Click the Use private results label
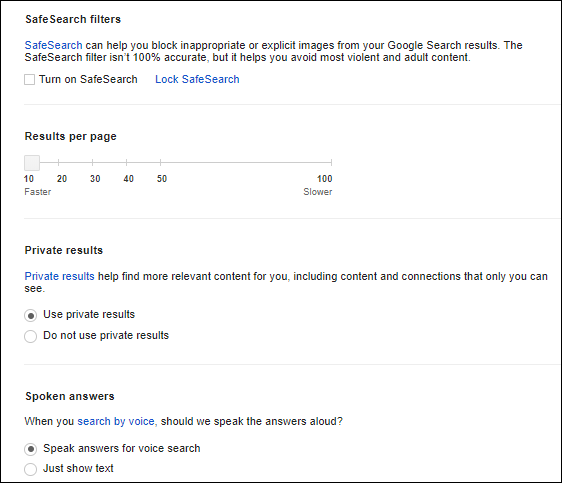 pyautogui.click(x=89, y=314)
